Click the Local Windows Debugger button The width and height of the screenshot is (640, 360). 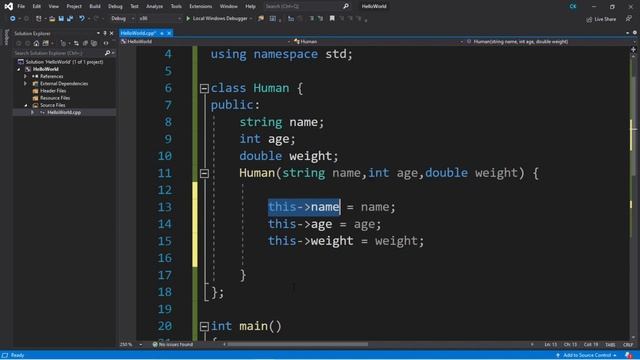[220, 18]
